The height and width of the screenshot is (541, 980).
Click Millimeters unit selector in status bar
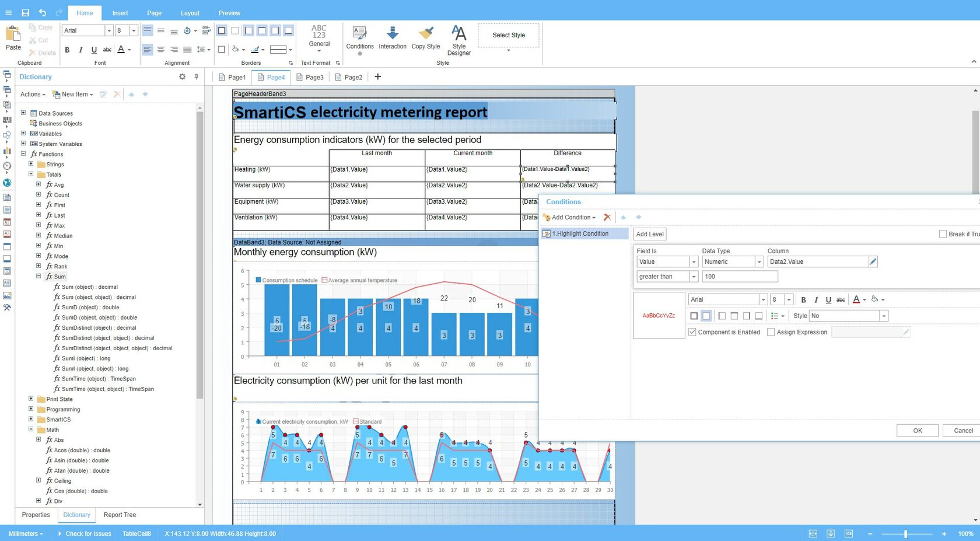(26, 533)
